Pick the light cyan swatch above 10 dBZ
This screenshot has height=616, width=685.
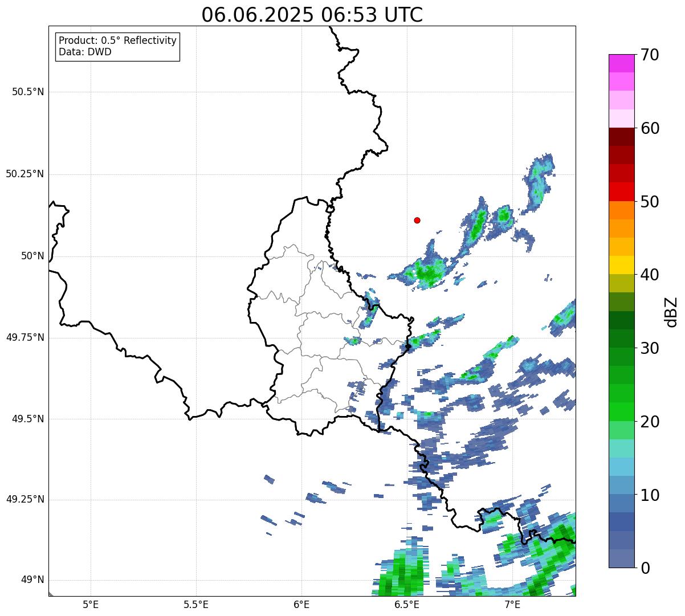click(622, 467)
